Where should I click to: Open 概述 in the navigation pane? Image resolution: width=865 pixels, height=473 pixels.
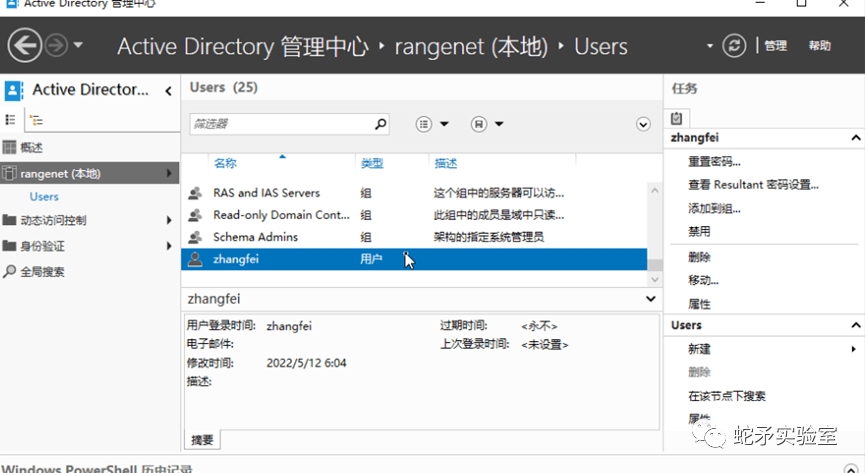click(x=31, y=147)
